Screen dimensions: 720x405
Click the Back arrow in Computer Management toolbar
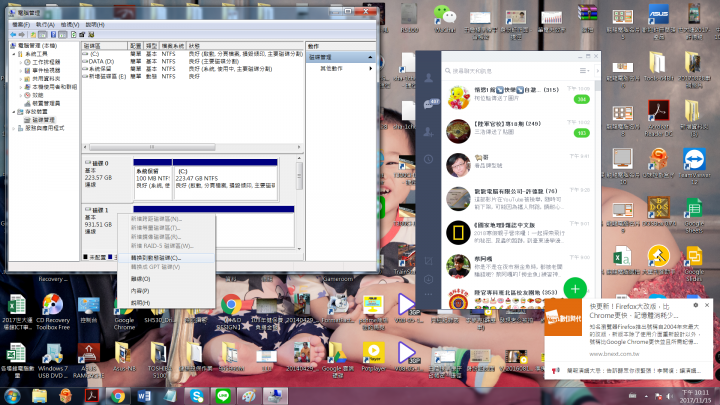coord(13,34)
